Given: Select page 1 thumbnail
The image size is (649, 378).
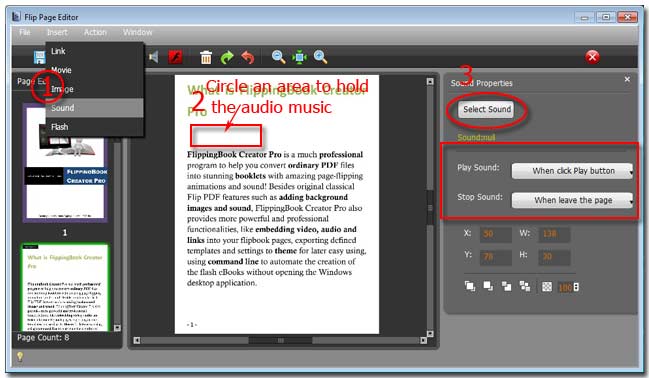Looking at the screenshot, I should tap(65, 163).
